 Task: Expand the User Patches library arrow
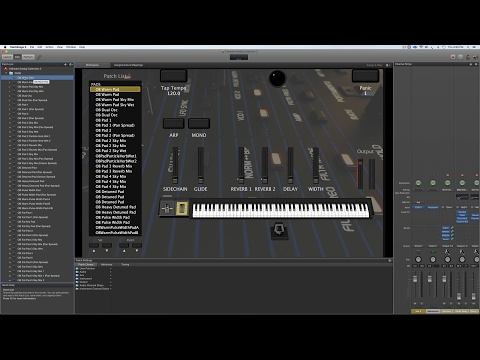pos(110,268)
